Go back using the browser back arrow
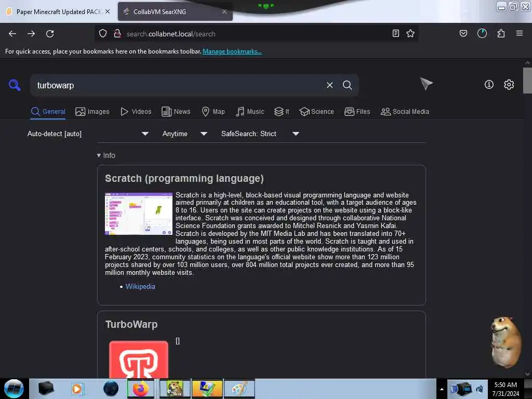Screen dimensions: 532x399 (12, 34)
